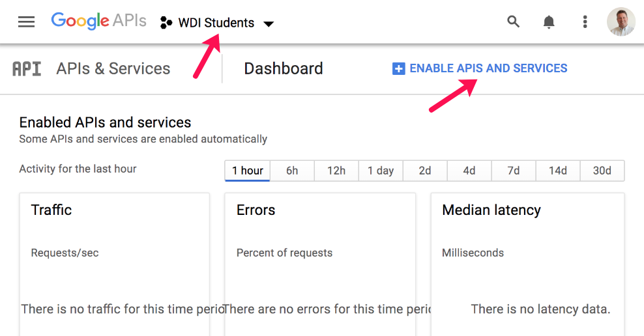Open the three-dot more options menu

[x=585, y=22]
